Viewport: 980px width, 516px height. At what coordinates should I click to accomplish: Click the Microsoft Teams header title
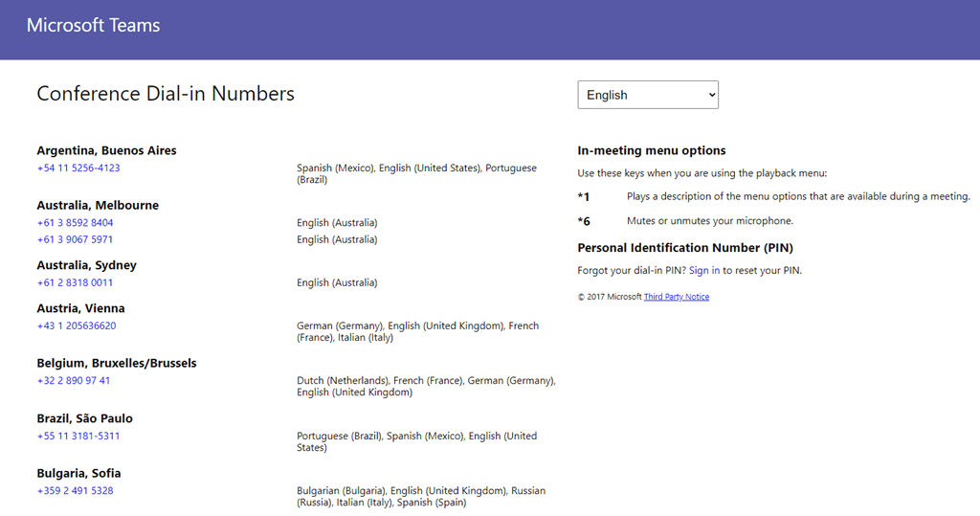(93, 25)
